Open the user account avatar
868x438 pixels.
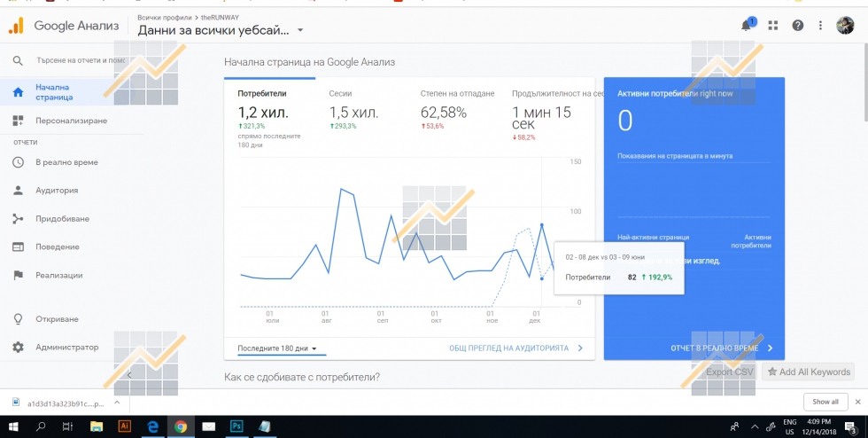[845, 26]
